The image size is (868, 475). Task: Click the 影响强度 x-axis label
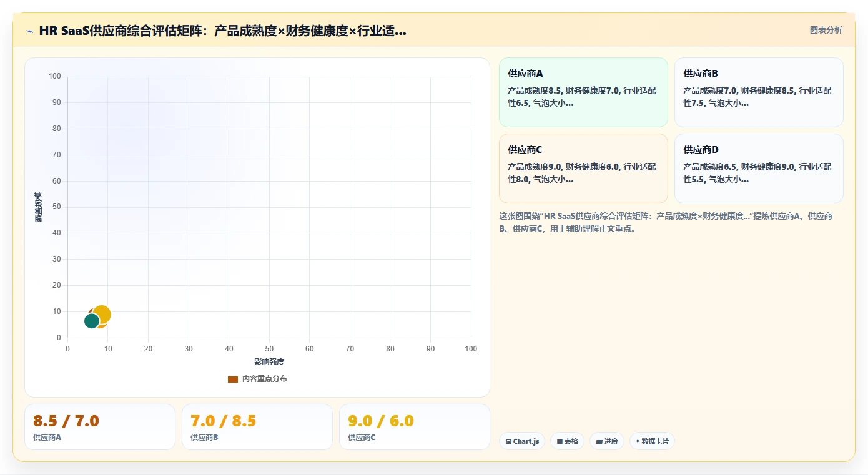269,362
